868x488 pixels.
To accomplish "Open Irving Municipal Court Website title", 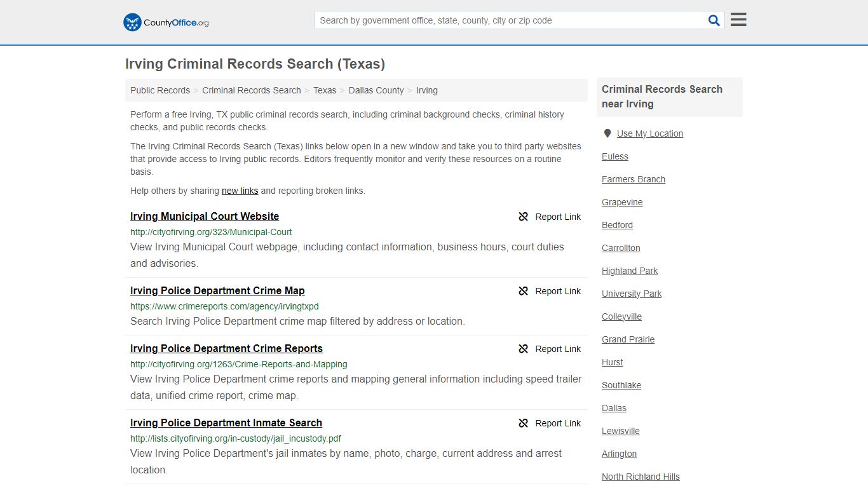I will coord(205,216).
